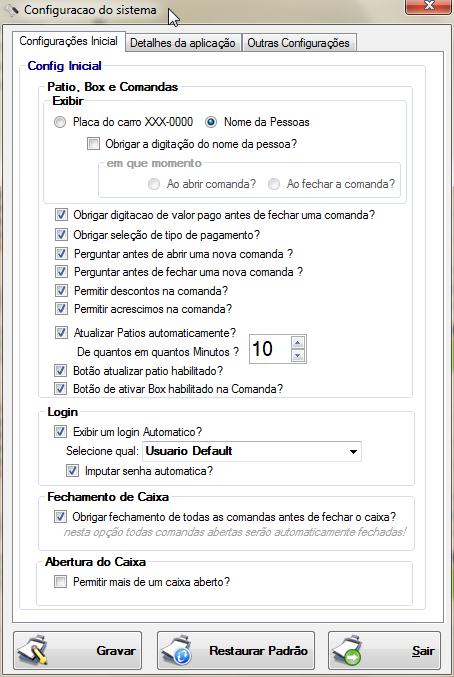Increase the minutes value with up arrow
This screenshot has width=454, height=677.
click(x=298, y=342)
